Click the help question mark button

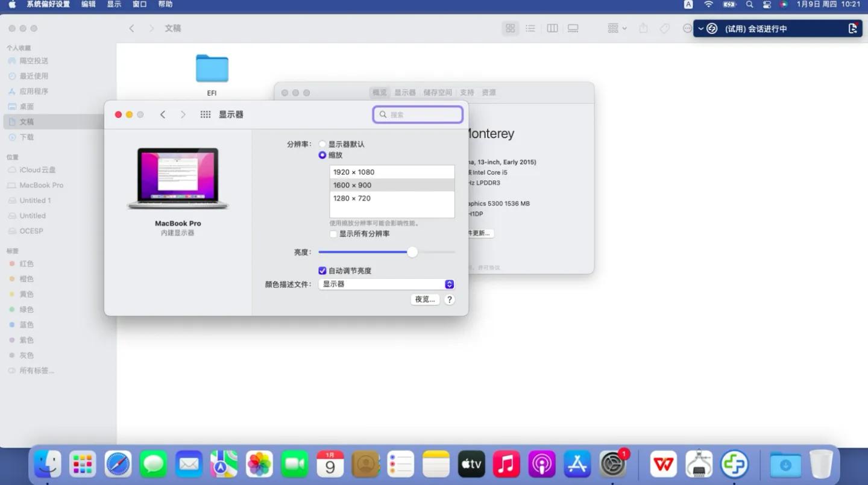click(449, 299)
